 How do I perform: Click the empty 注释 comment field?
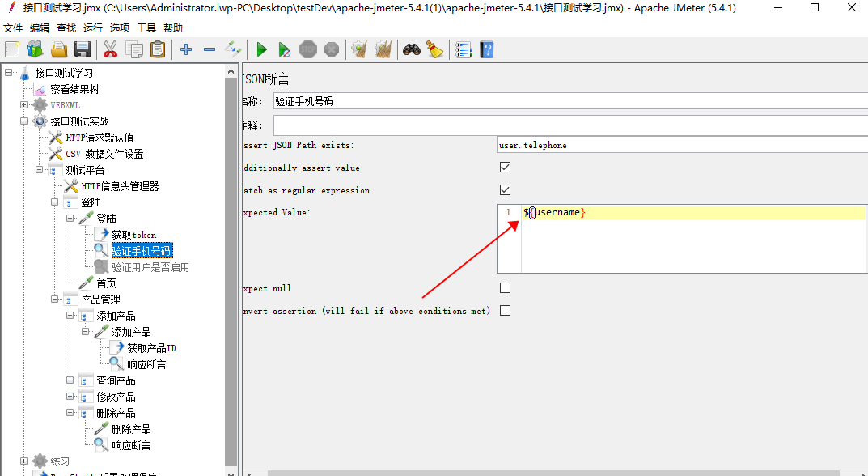[570, 125]
